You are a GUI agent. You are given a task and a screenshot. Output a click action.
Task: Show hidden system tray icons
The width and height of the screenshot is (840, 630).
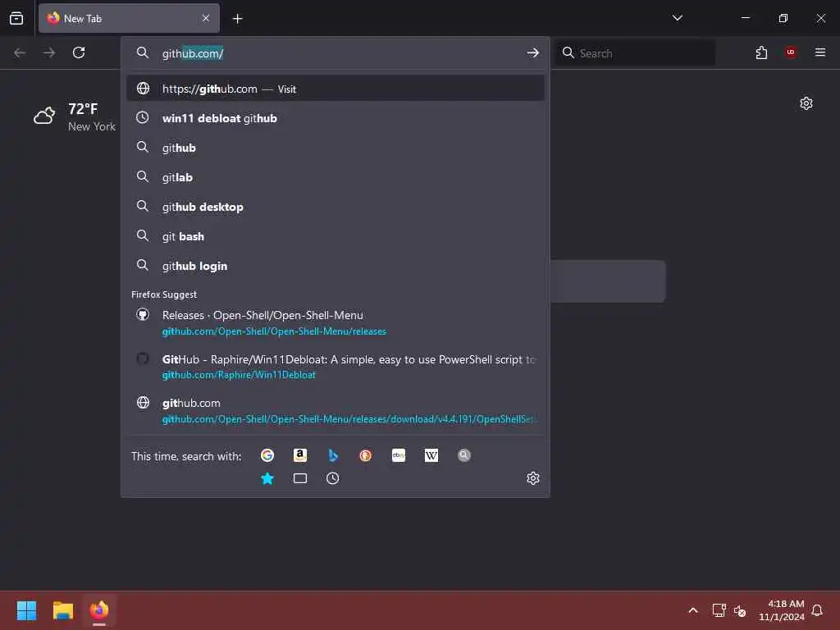click(x=692, y=610)
